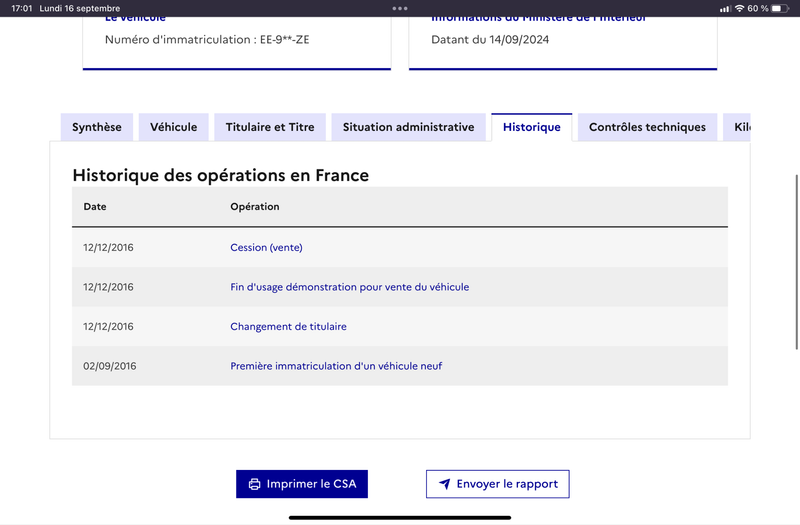Click the Envoyer le rapport button
800x525 pixels.
click(497, 484)
